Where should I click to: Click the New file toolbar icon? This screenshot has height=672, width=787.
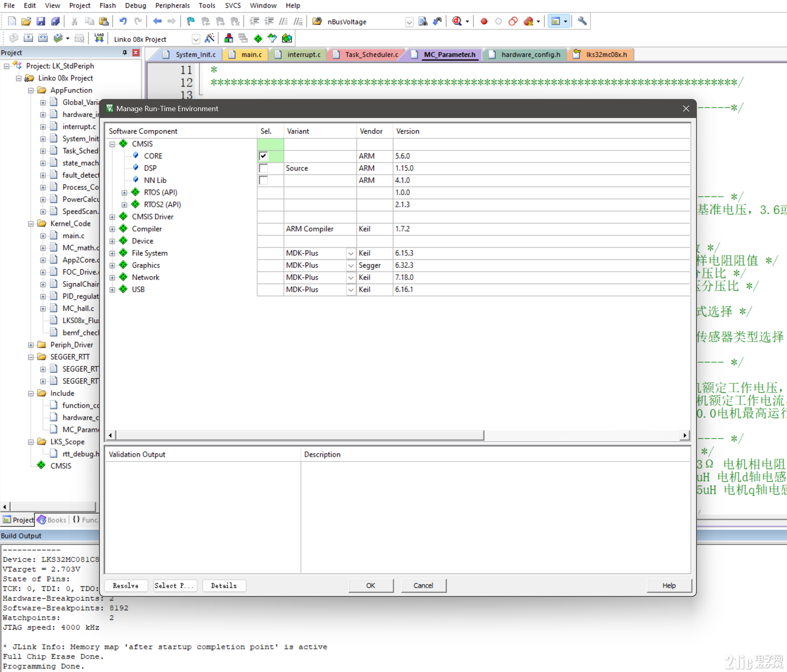pos(12,21)
